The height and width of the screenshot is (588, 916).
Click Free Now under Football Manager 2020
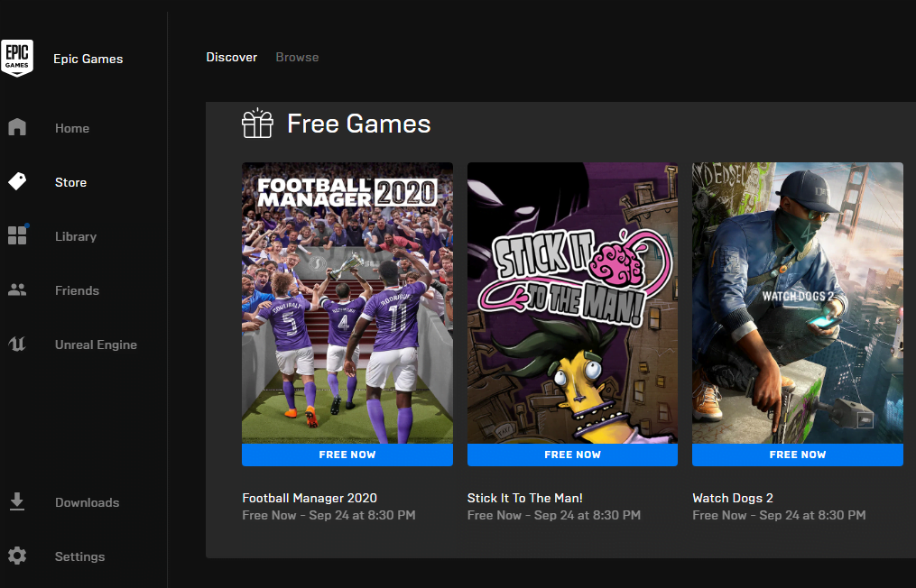[347, 455]
